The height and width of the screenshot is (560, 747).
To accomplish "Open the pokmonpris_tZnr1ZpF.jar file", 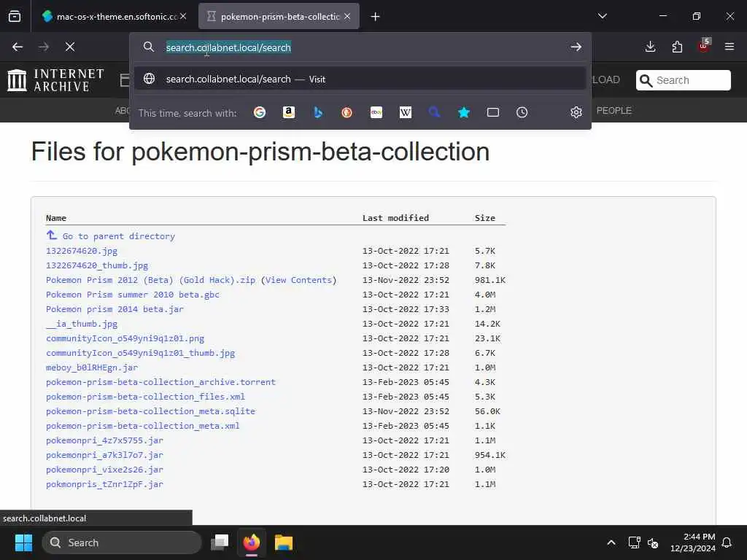I will 104,484.
